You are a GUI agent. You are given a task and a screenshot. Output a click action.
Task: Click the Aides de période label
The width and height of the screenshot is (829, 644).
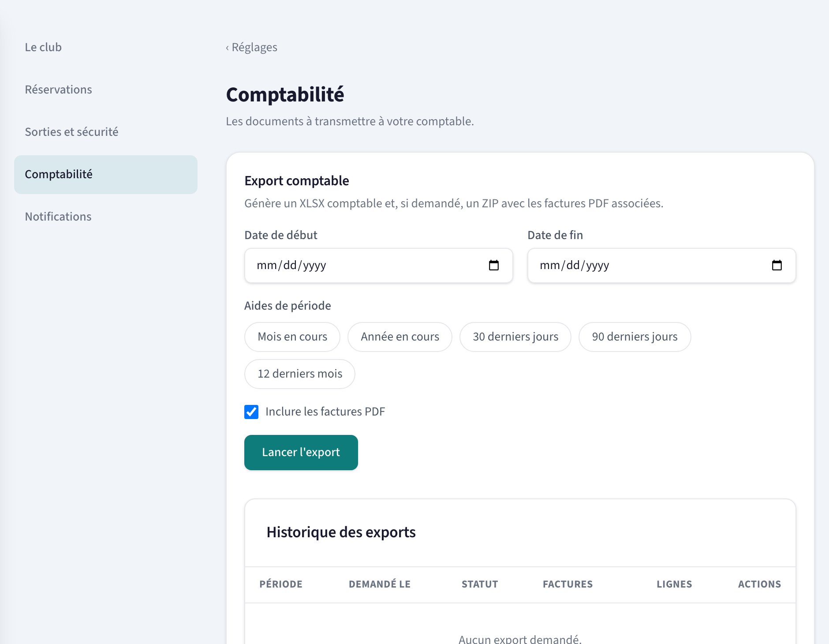point(288,306)
